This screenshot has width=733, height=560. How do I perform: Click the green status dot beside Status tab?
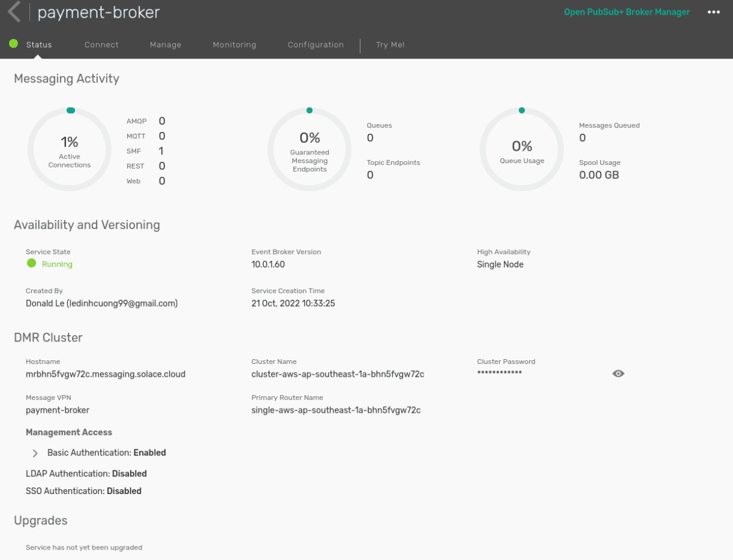pos(13,43)
